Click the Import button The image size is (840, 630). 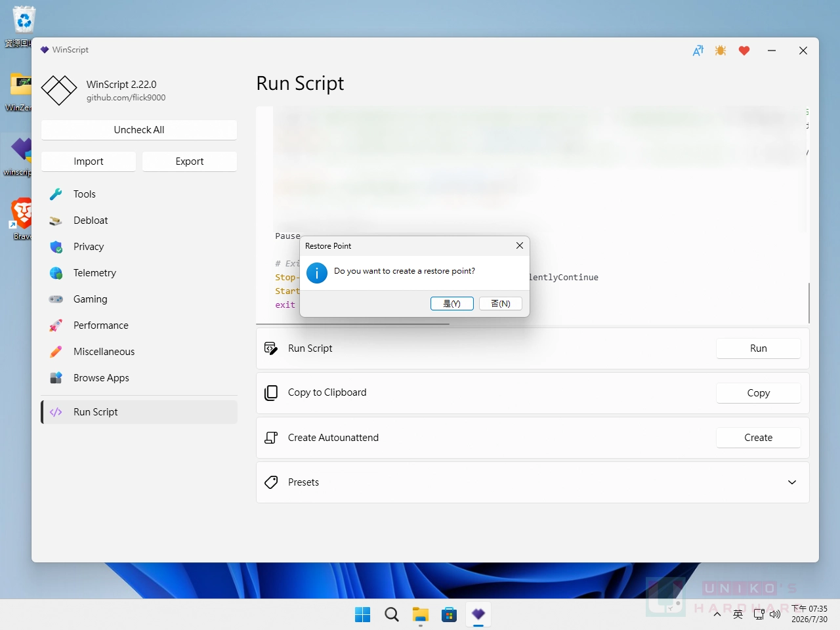pos(89,161)
